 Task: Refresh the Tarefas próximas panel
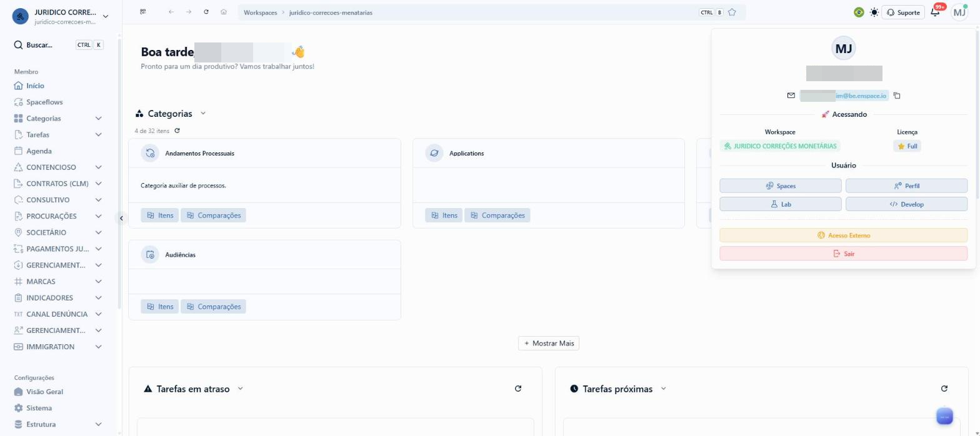click(x=944, y=389)
